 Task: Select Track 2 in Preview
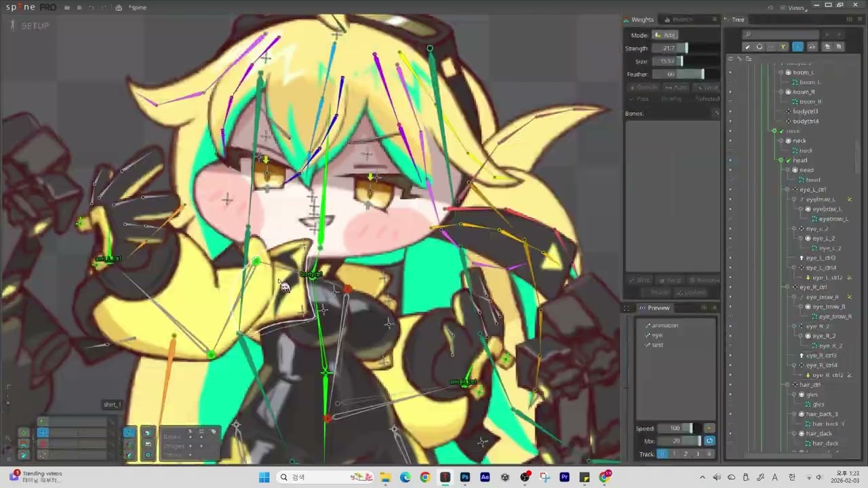(686, 454)
